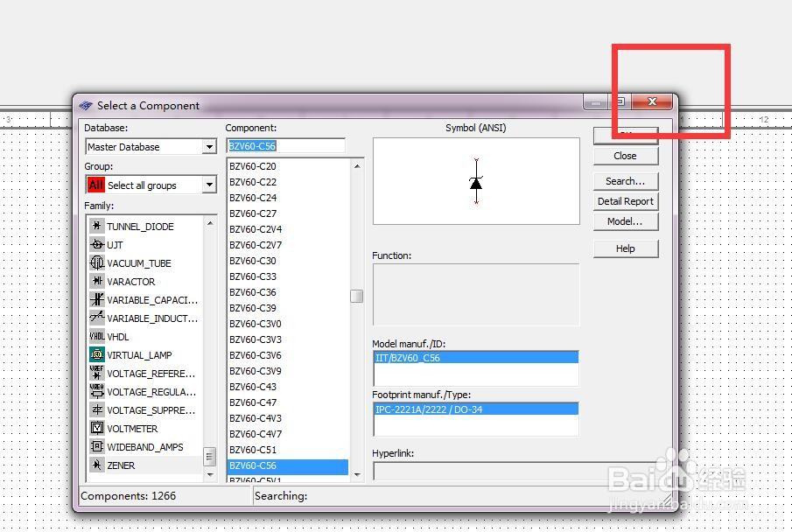Select component BZV60-C3V0
The image size is (792, 532).
pyautogui.click(x=256, y=324)
